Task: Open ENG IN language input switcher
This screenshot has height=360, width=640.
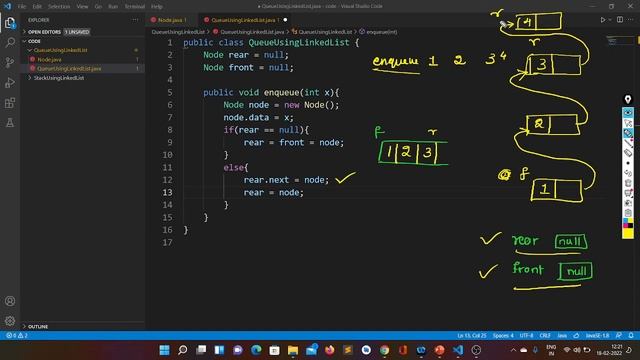Action: (551, 350)
